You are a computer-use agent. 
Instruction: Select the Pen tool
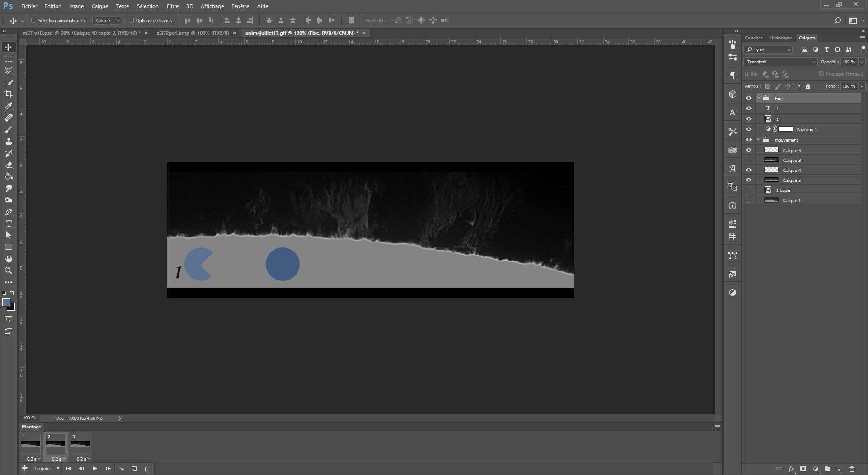click(x=9, y=212)
